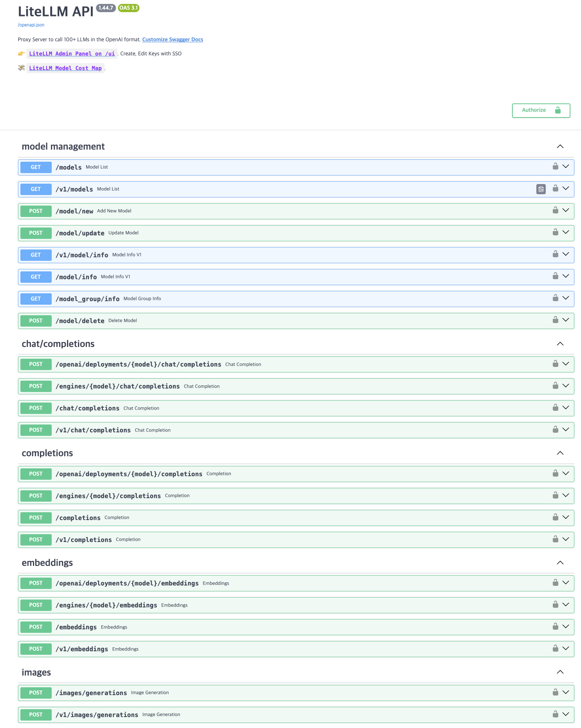Click lock icon on POST /images/generations row
Image resolution: width=581 pixels, height=728 pixels.
coord(555,692)
